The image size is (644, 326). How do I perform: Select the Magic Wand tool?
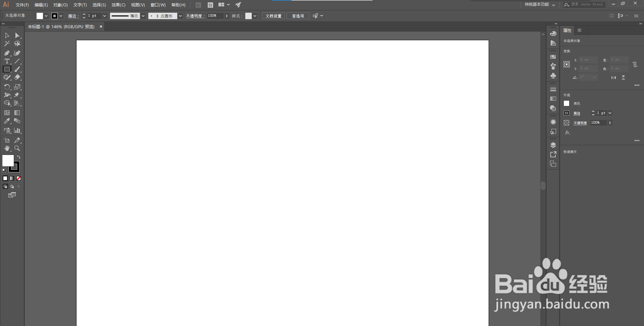click(7, 44)
